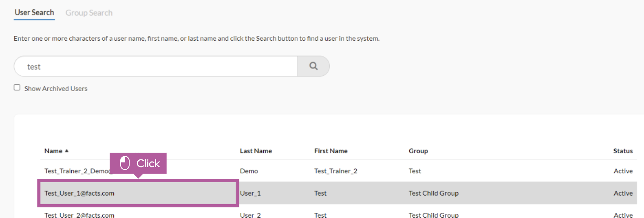Click Active status in the Test_Trainer_2 row

coord(623,171)
